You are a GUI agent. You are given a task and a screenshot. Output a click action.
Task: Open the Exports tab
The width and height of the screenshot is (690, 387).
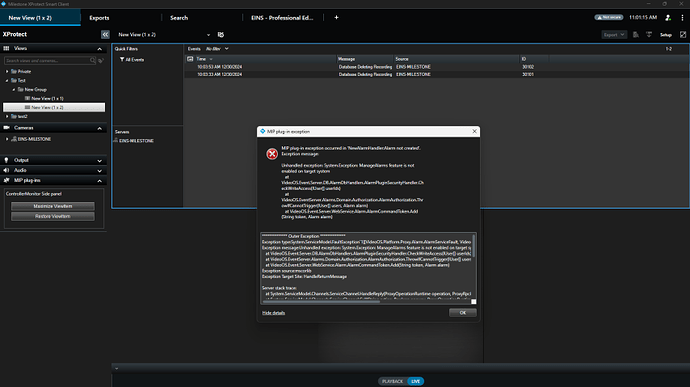pyautogui.click(x=99, y=18)
